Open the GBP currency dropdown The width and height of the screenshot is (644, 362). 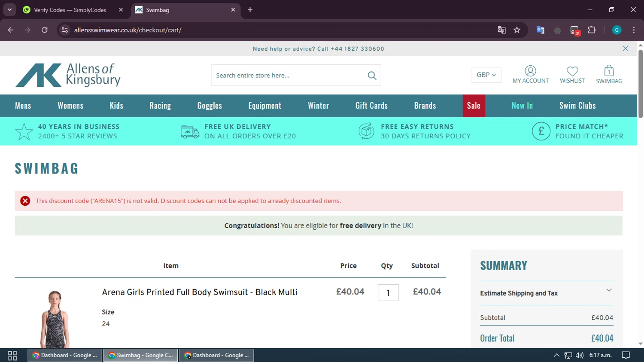coord(486,75)
